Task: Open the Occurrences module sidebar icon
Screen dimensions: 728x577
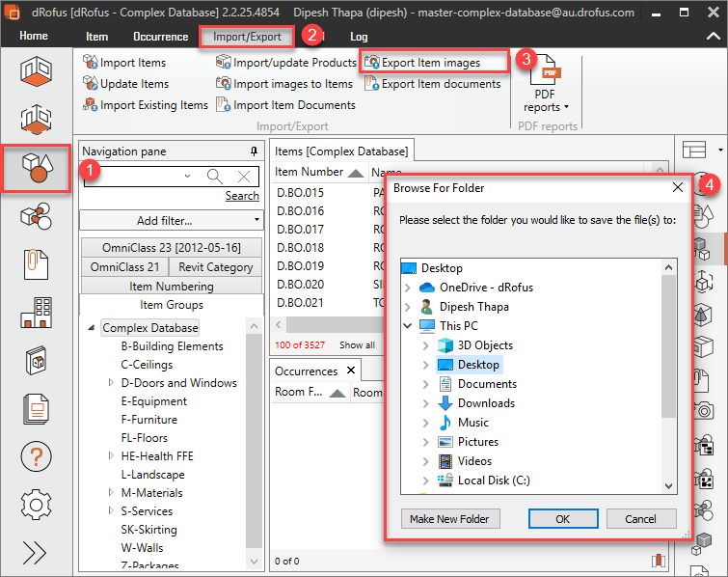Action: [x=36, y=216]
